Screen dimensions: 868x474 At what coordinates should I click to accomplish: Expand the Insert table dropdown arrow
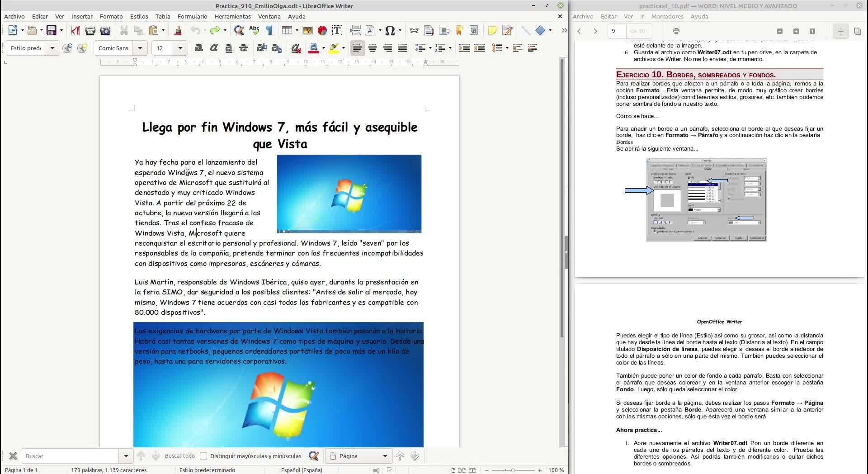[297, 30]
